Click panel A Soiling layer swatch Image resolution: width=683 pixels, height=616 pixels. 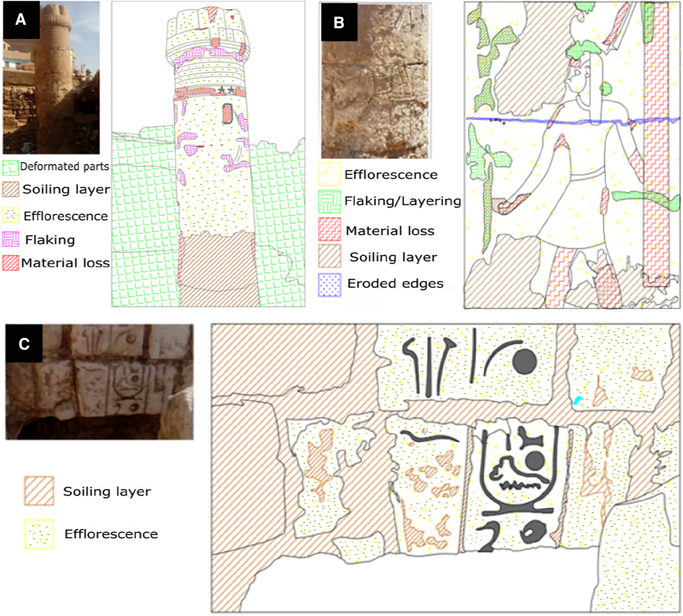10,189
